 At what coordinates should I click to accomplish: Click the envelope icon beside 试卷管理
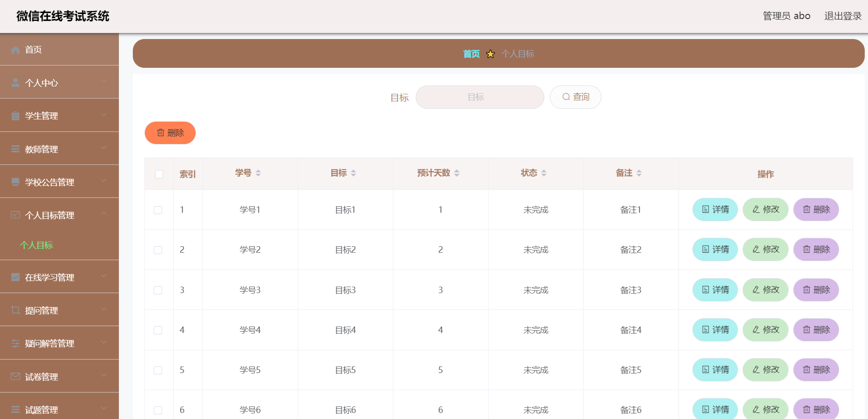tap(15, 377)
